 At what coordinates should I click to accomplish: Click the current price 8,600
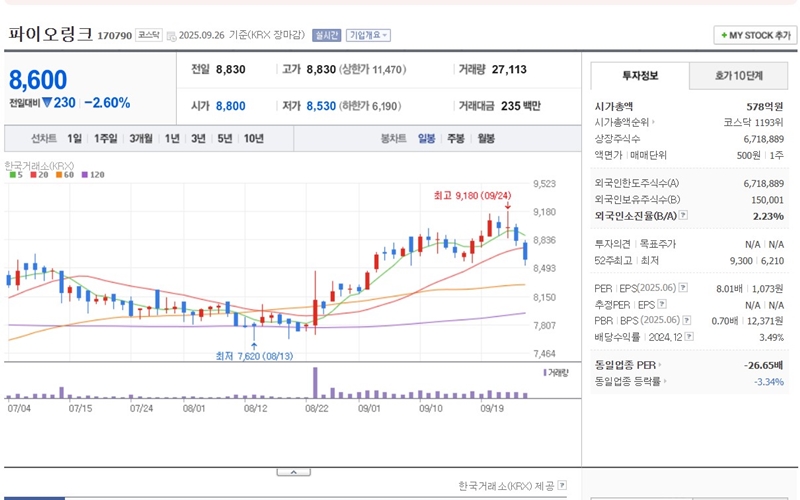[x=38, y=80]
